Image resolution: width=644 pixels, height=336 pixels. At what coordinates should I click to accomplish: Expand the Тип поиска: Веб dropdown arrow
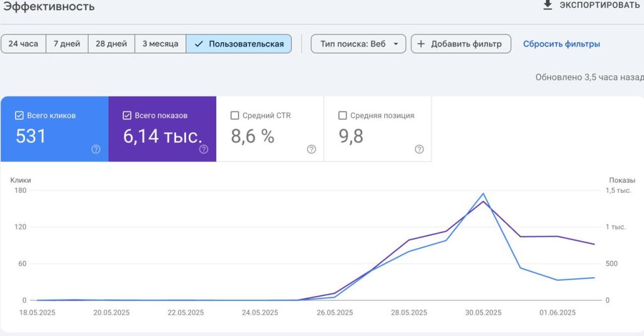pos(396,44)
